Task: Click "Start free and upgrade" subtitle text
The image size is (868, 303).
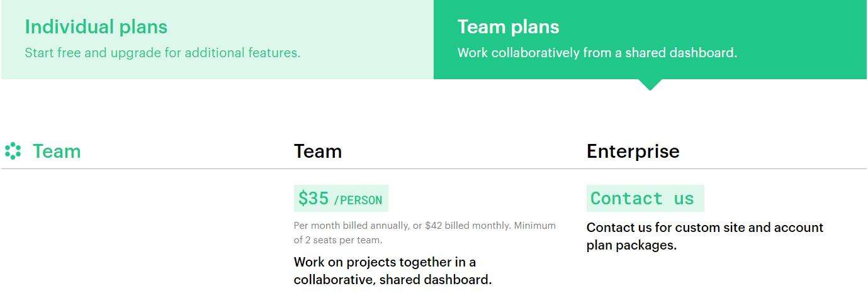Action: [162, 53]
